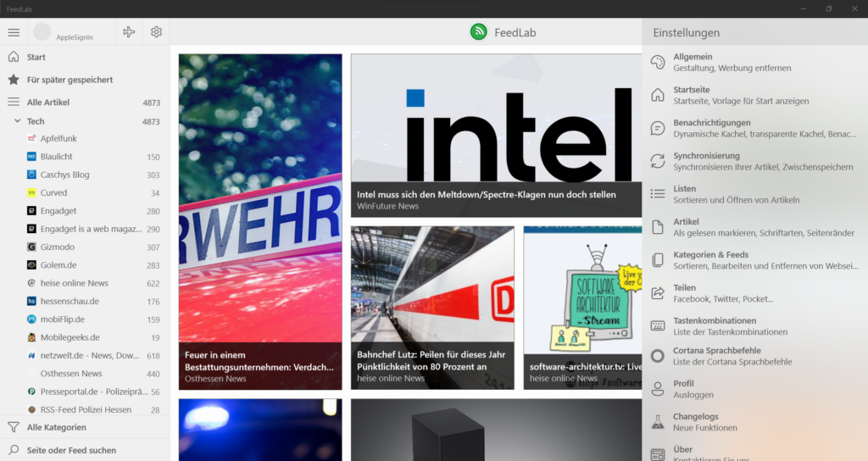Open Synchronisierung settings section
The image size is (868, 461).
(755, 161)
